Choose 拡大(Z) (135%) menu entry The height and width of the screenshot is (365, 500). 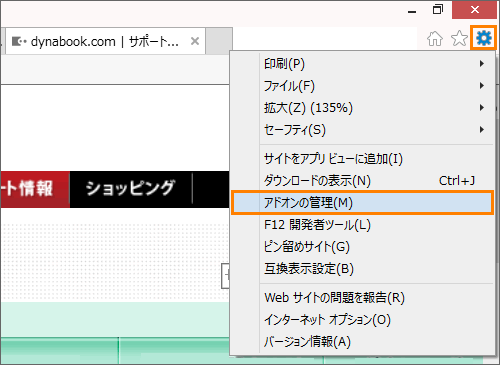coord(362,108)
